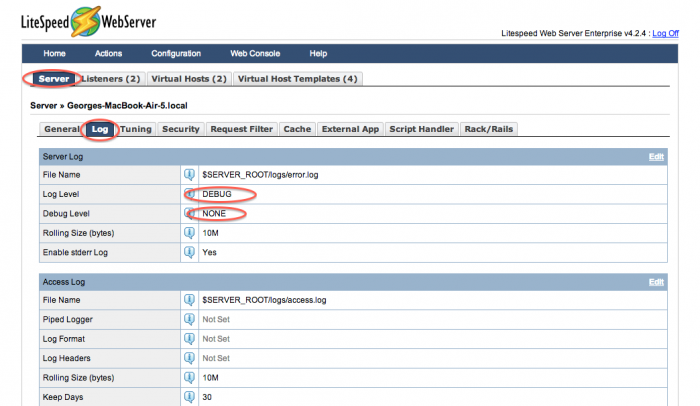Switch to the External App sub-tab

click(x=350, y=129)
